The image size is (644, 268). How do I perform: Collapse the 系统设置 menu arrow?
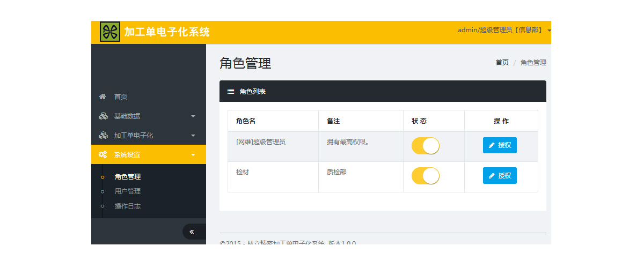click(193, 155)
